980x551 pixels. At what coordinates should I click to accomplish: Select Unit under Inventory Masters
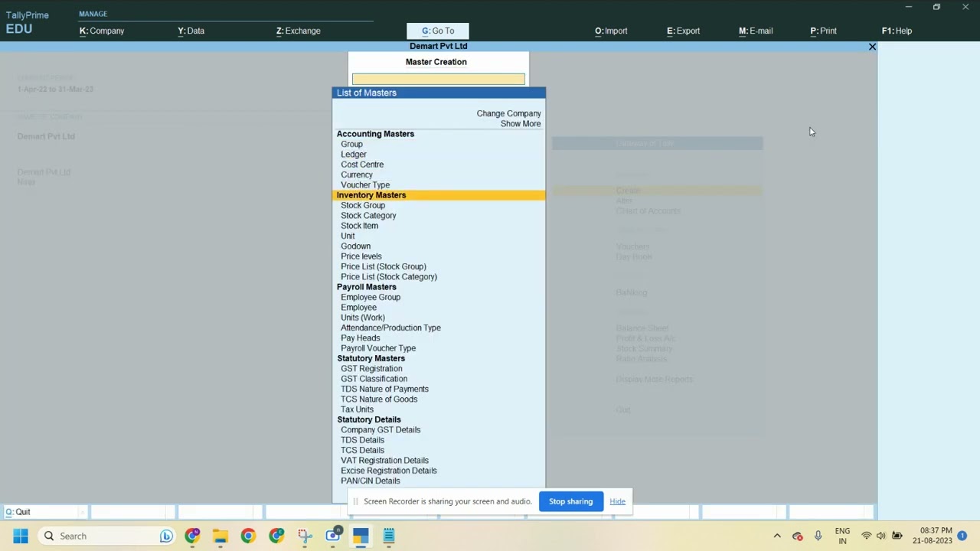coord(348,236)
